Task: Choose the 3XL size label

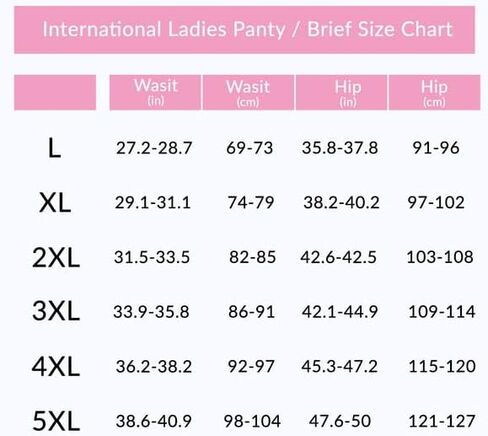Action: pos(56,311)
